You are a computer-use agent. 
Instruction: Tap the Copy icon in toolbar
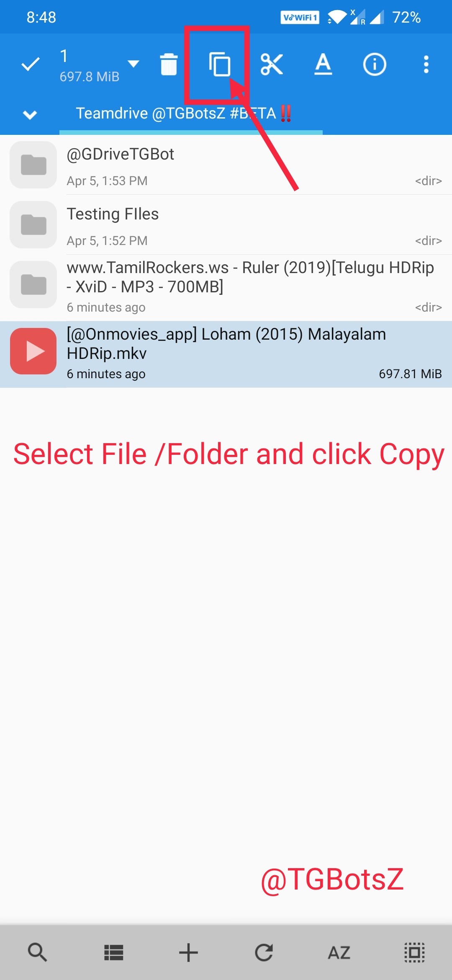pyautogui.click(x=220, y=64)
